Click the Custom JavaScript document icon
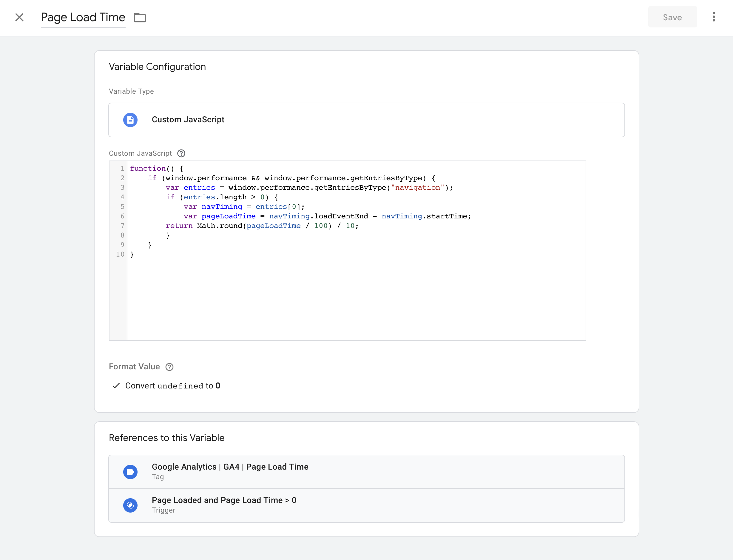 pos(130,120)
